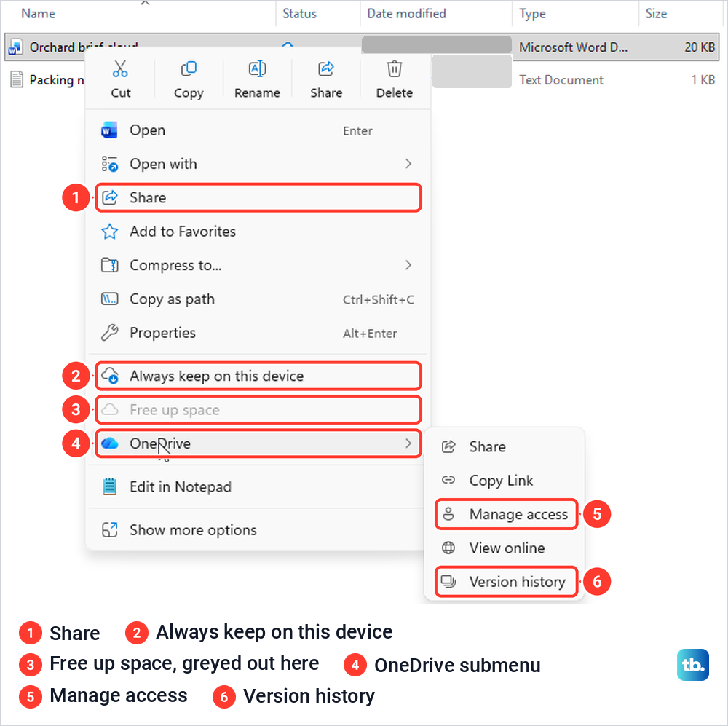Click the 'Microsoft Word D...' type cell
The height and width of the screenshot is (726, 728).
pos(573,47)
